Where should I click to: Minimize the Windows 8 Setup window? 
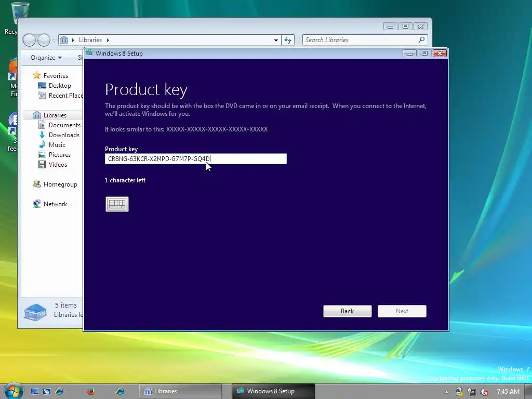409,54
